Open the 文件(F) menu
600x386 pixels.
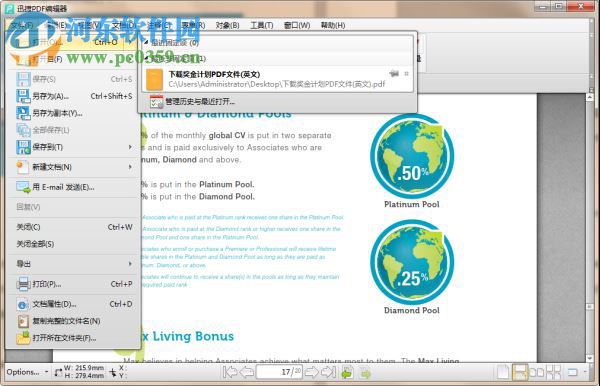pos(22,25)
